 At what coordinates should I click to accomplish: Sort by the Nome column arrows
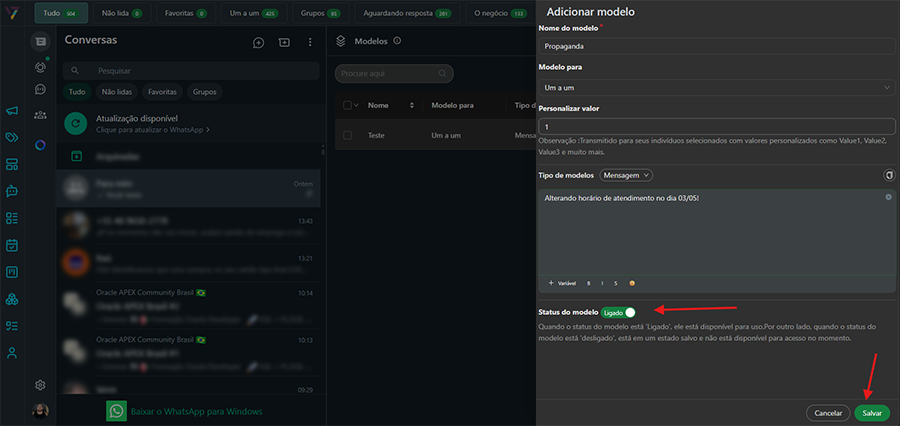pos(412,105)
